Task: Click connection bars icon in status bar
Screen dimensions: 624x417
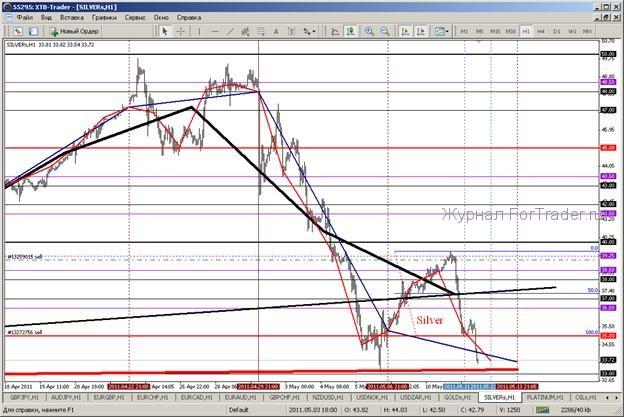Action: (x=542, y=410)
